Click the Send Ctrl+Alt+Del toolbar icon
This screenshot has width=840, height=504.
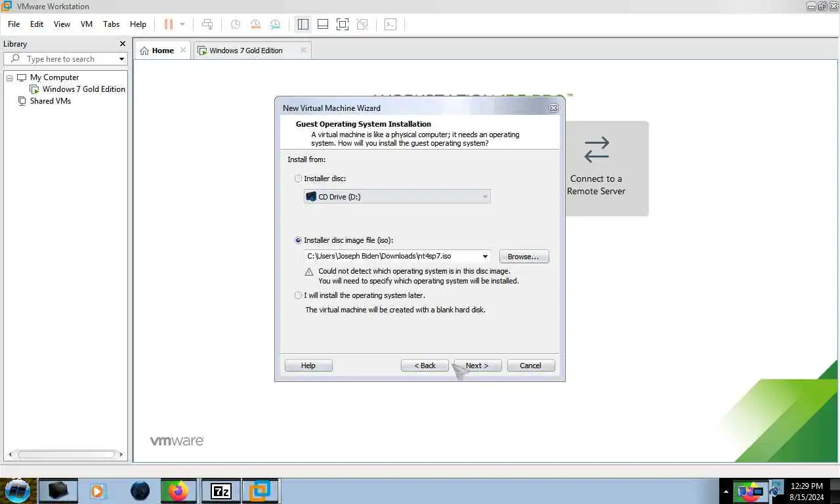pyautogui.click(x=207, y=24)
